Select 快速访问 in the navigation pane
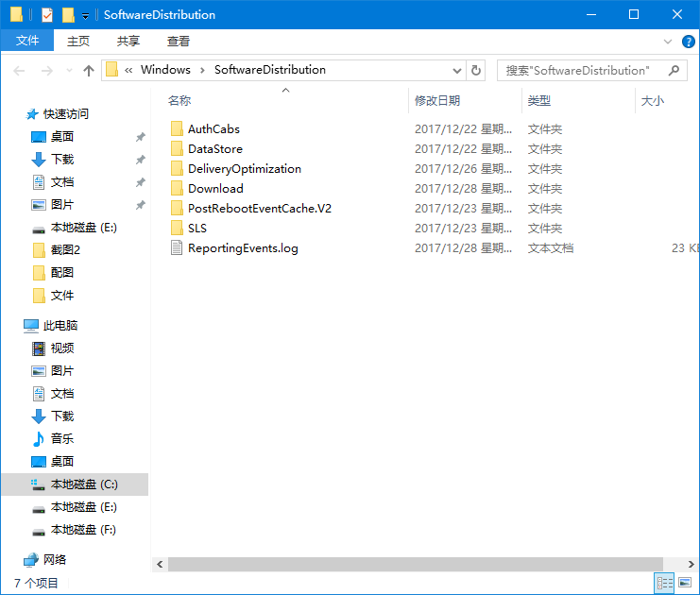Screen dimensions: 700x595 pos(65,114)
